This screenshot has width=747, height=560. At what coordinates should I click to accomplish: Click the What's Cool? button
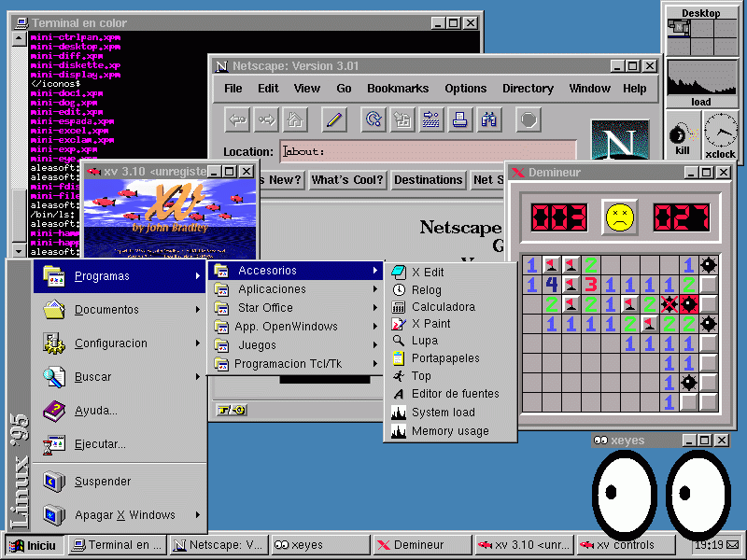click(x=347, y=180)
